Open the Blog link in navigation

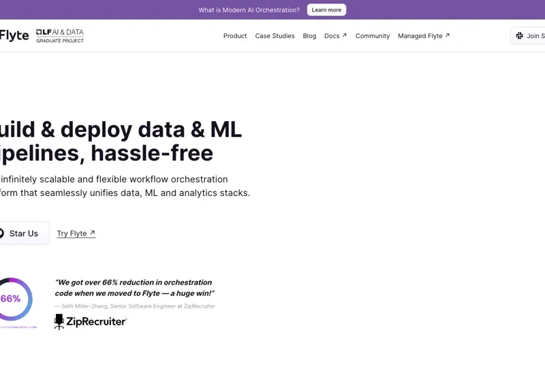point(309,36)
